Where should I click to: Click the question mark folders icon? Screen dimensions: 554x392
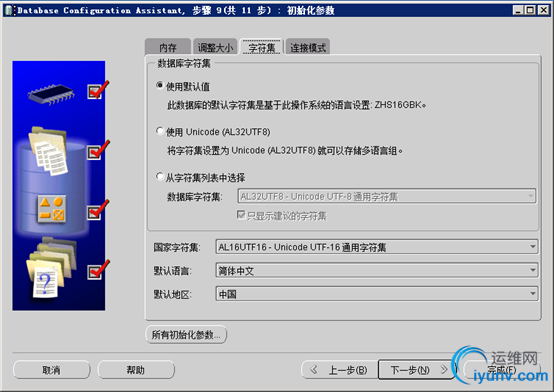pyautogui.click(x=51, y=268)
